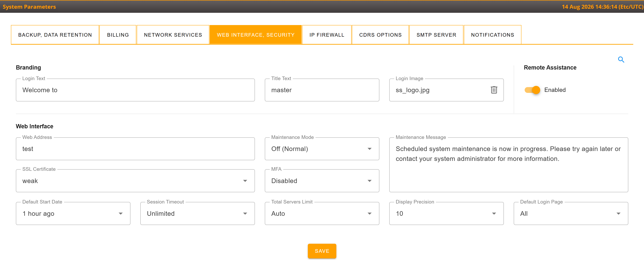Image resolution: width=644 pixels, height=264 pixels.
Task: Switch to Backup, Data Retention tab
Action: pos(55,35)
